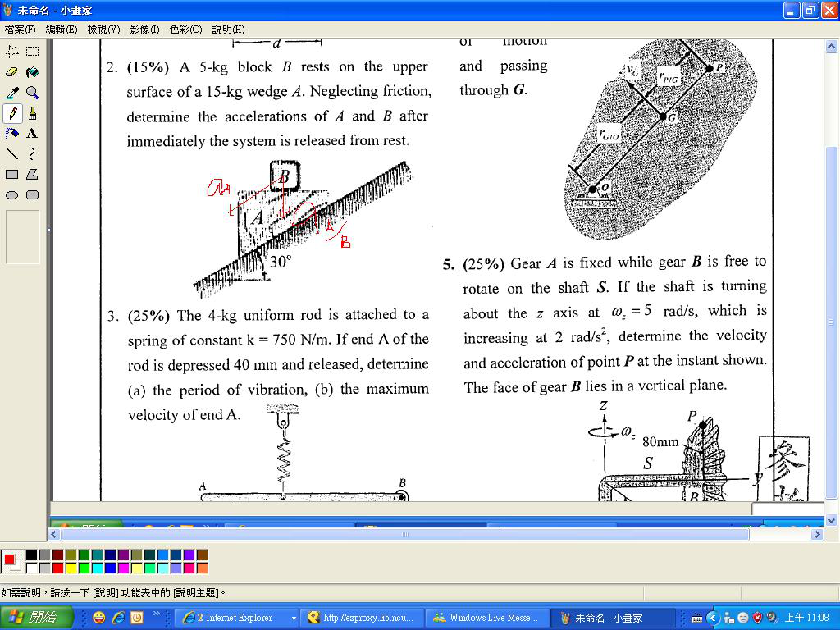Open the 色彩(C) menu

pos(185,30)
